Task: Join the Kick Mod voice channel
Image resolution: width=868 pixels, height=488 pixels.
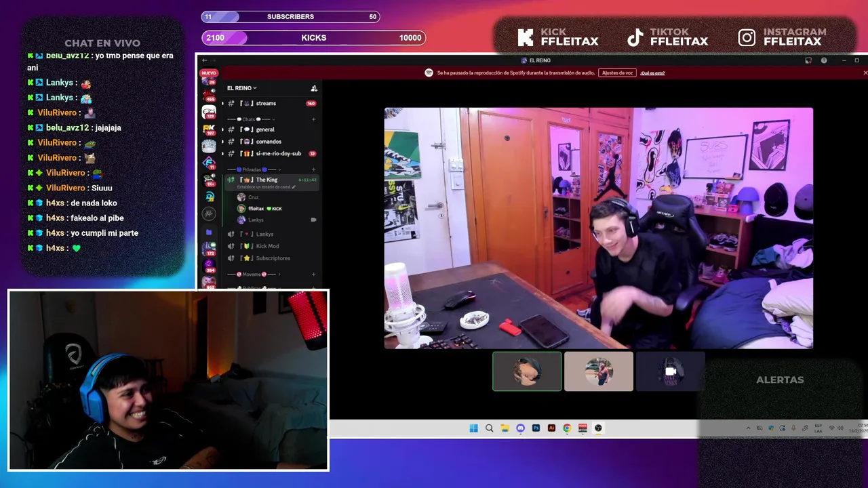Action: click(x=271, y=246)
